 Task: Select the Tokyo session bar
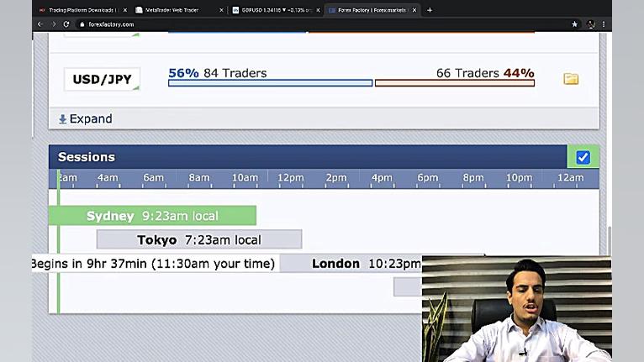[x=199, y=239]
